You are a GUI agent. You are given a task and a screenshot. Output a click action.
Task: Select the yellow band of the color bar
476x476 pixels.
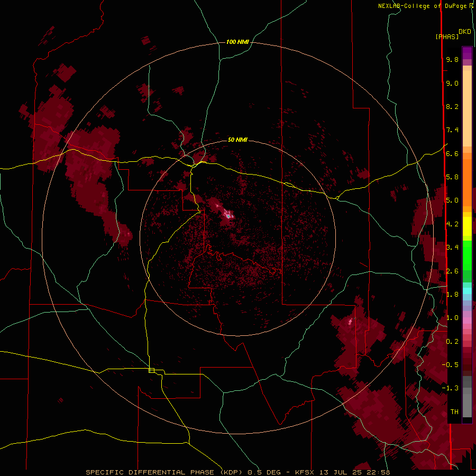coord(467,226)
